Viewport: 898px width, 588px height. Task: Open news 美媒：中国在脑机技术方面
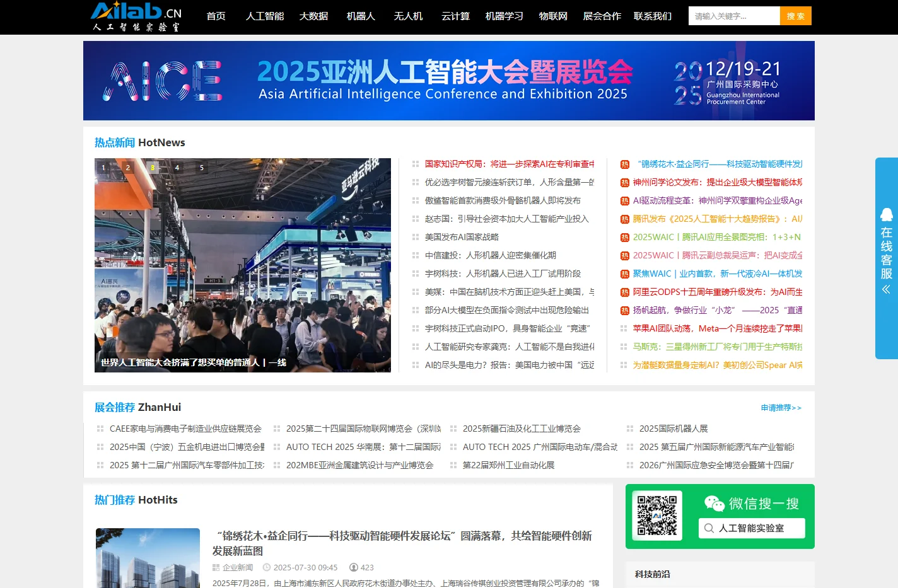510,292
